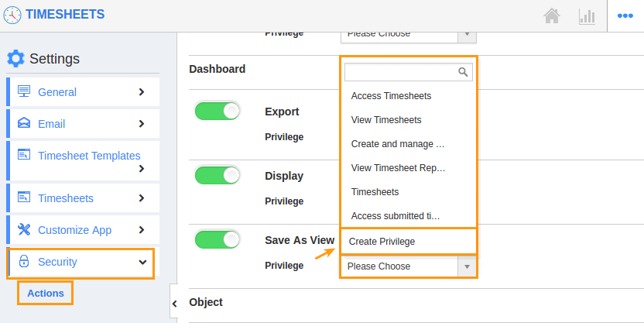Click the Email envelope icon
644x323 pixels.
click(x=24, y=123)
